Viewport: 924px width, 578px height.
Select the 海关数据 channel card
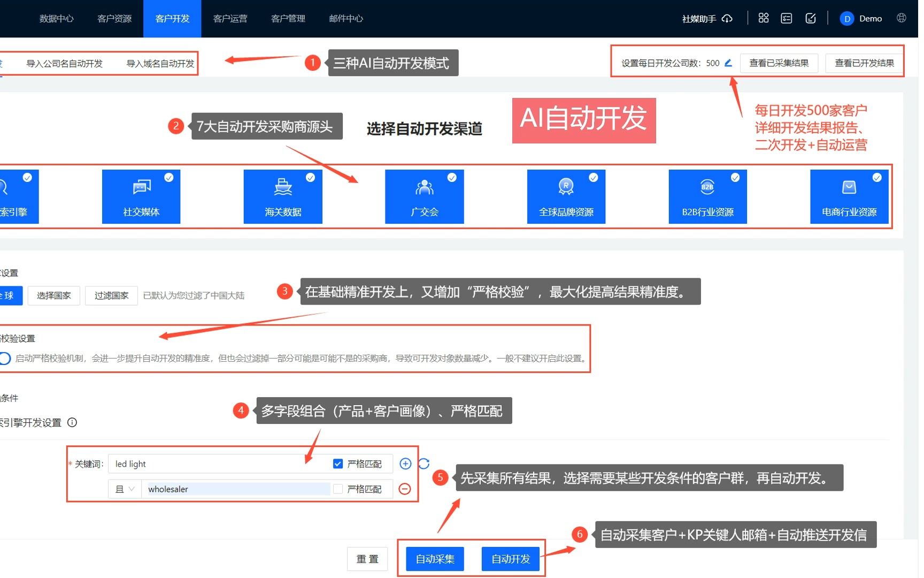click(283, 196)
